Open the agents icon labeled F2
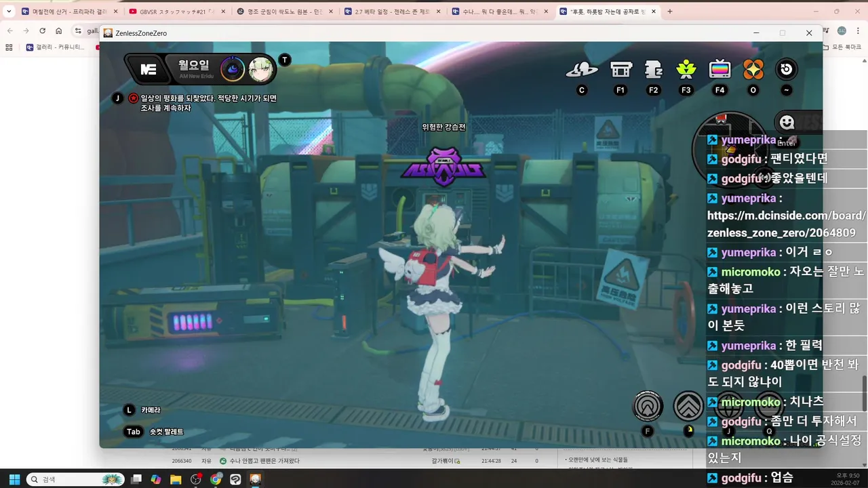The width and height of the screenshot is (868, 488). click(x=654, y=69)
